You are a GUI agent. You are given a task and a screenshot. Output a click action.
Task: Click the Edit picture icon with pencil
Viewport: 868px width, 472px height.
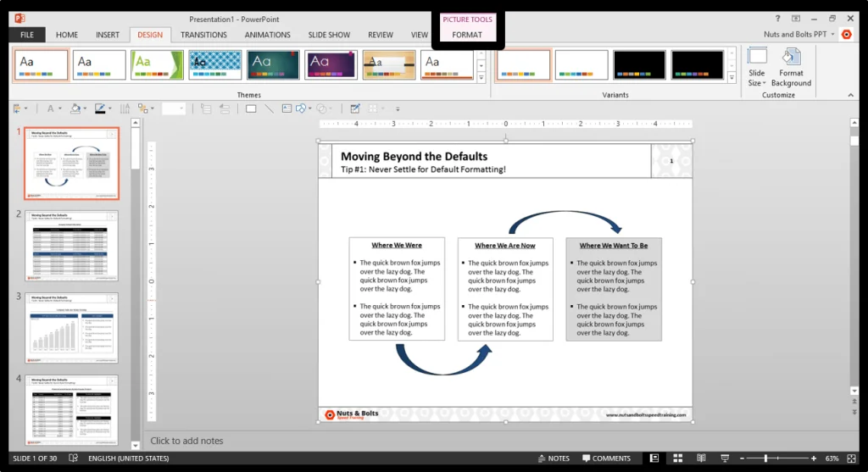[x=355, y=108]
